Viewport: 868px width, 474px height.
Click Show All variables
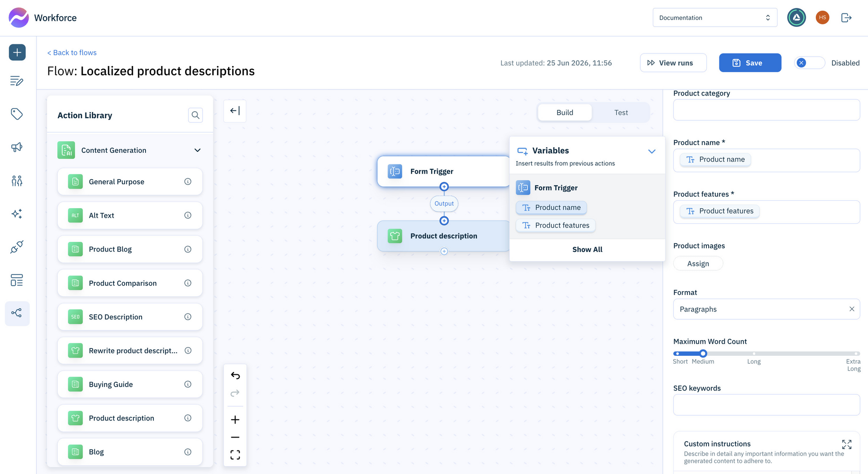coord(587,250)
